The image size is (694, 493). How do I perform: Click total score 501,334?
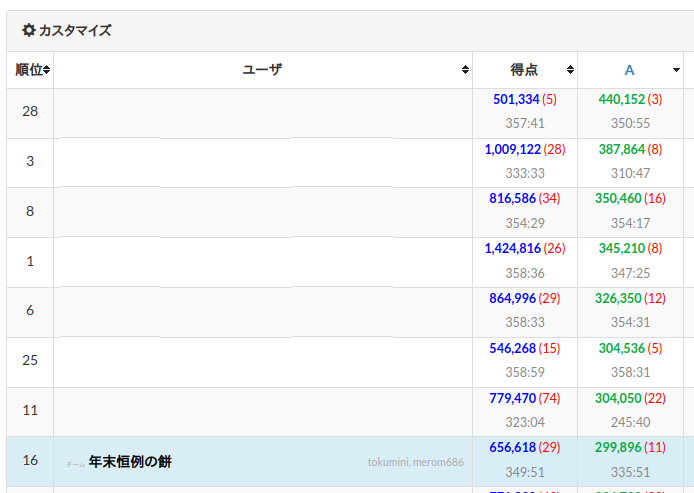point(516,99)
